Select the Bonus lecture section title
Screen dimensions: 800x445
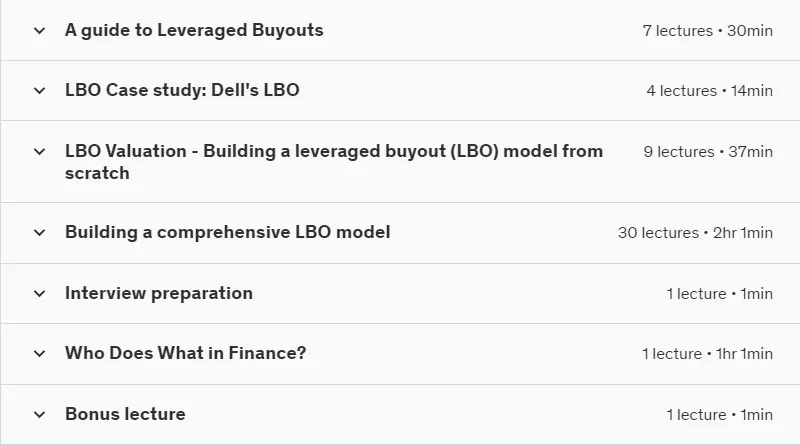click(125, 414)
